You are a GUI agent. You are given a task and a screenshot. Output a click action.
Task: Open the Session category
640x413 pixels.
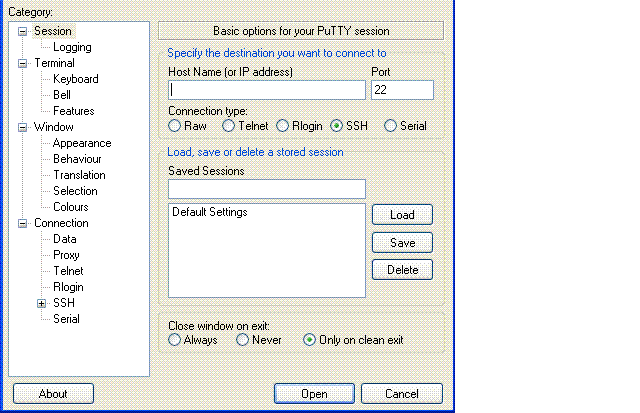(53, 31)
